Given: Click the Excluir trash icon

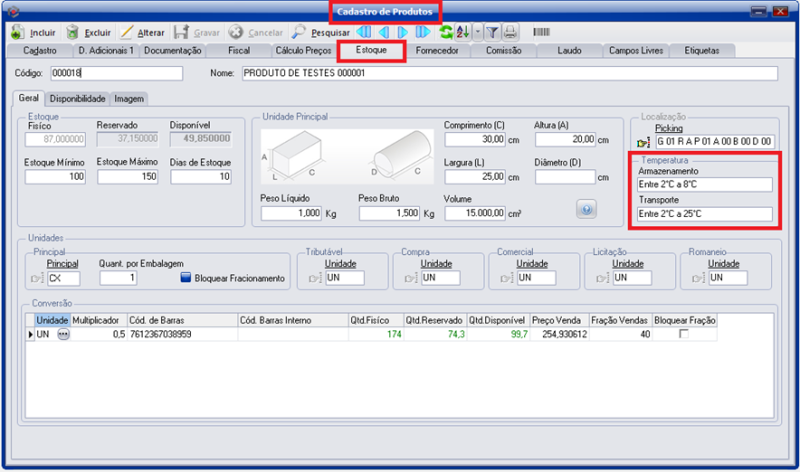Looking at the screenshot, I should point(73,32).
